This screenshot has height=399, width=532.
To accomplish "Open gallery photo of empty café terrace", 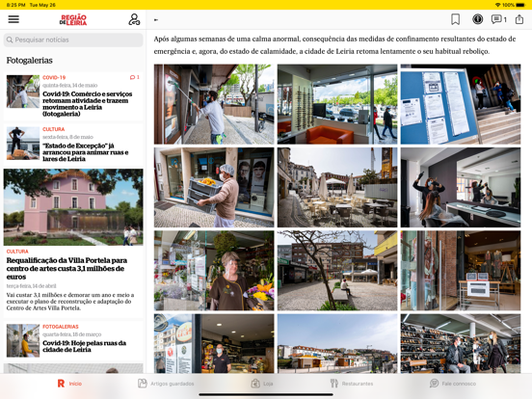I will pos(337,187).
